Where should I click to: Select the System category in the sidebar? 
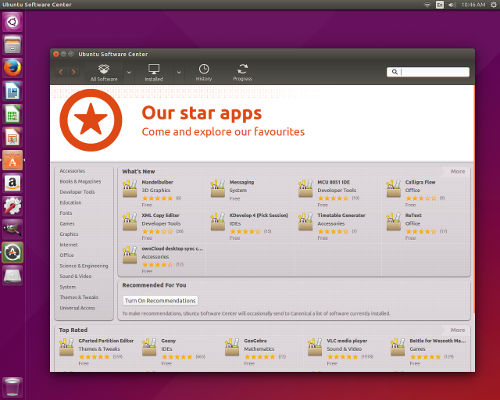(x=67, y=287)
